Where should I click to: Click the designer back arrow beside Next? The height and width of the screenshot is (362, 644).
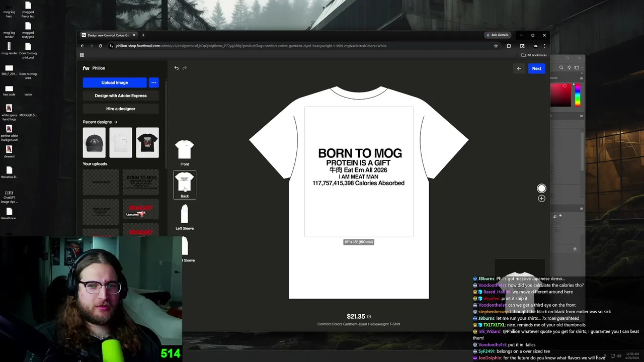(519, 68)
